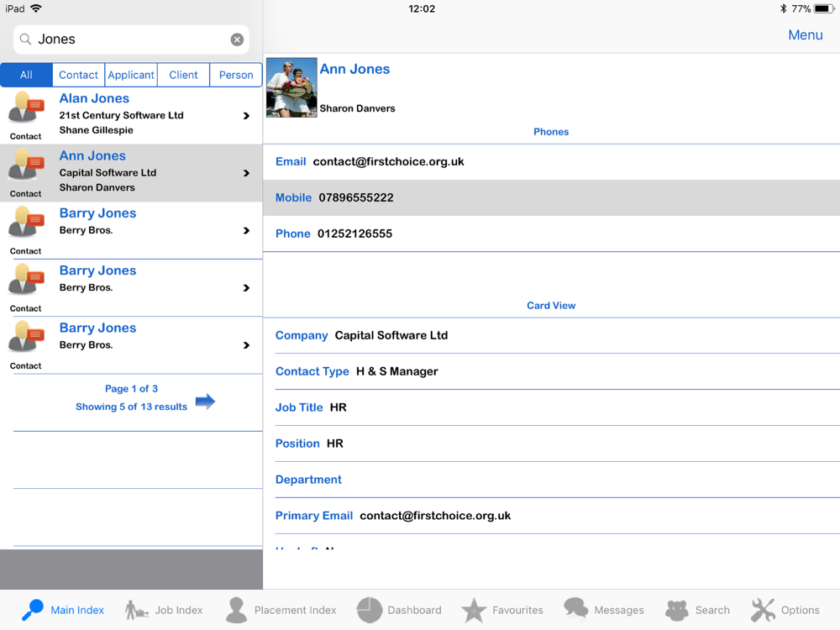Select the Person filter tab

click(x=236, y=75)
